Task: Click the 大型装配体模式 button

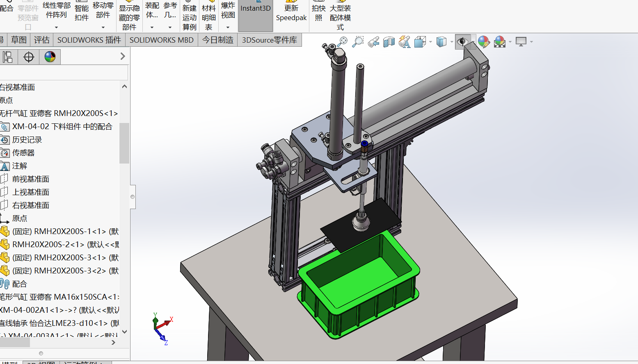Action: 340,16
